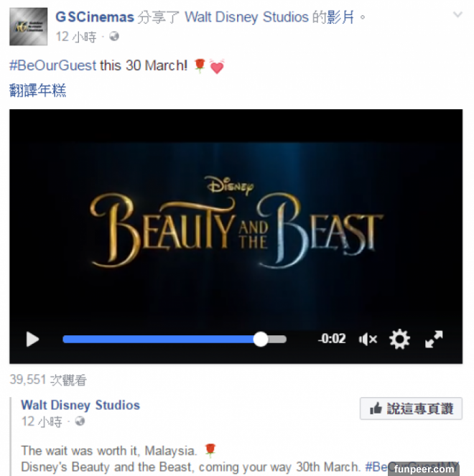The width and height of the screenshot is (474, 476).
Task: Click the #BeOurGuestMY hashtag
Action: (x=412, y=467)
